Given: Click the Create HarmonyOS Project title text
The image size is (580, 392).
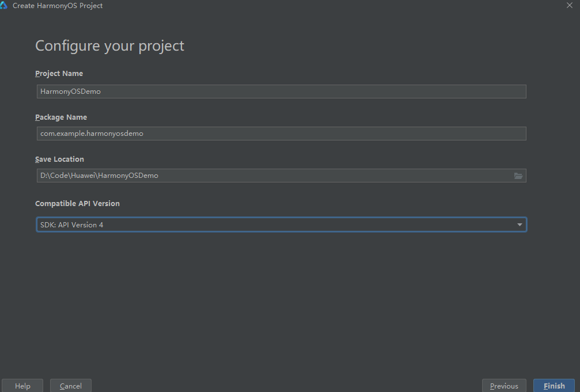Looking at the screenshot, I should click(x=58, y=6).
